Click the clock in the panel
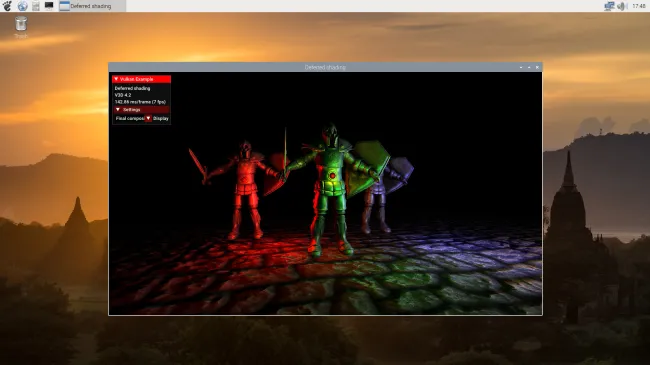 639,6
